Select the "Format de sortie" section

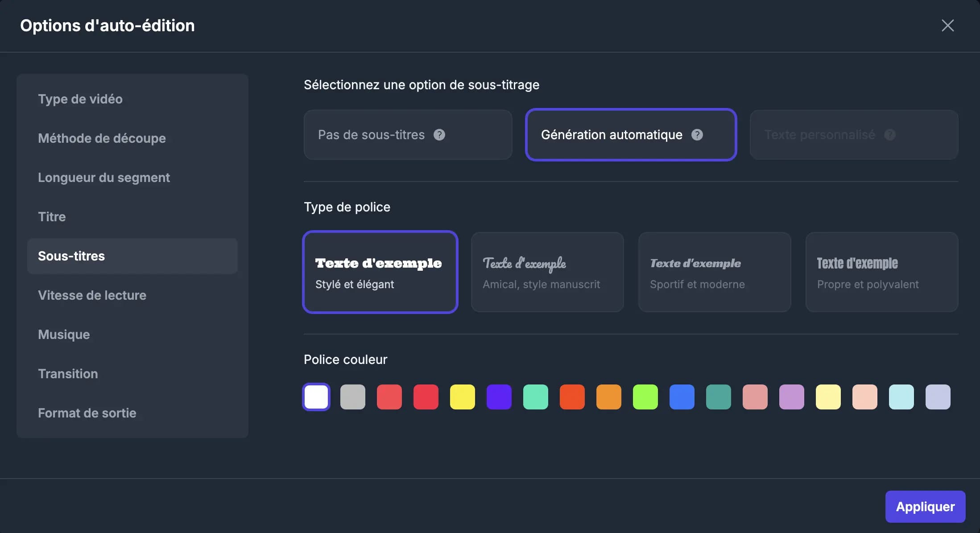87,413
